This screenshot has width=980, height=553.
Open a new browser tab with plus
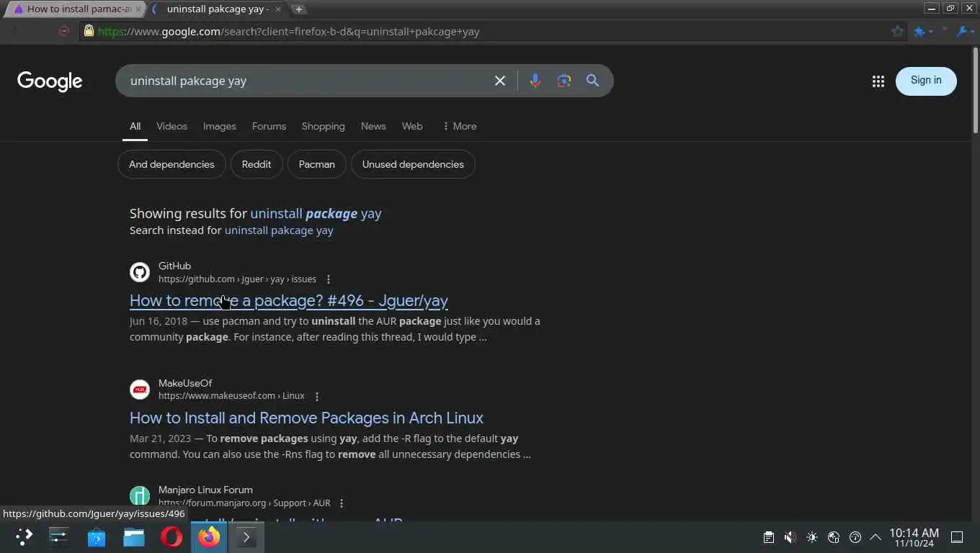pyautogui.click(x=298, y=9)
